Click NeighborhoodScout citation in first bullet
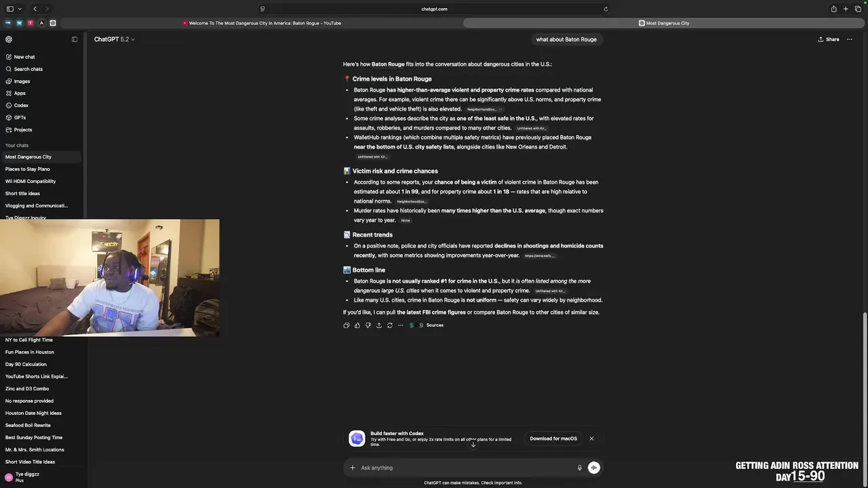868x488 pixels. (484, 109)
